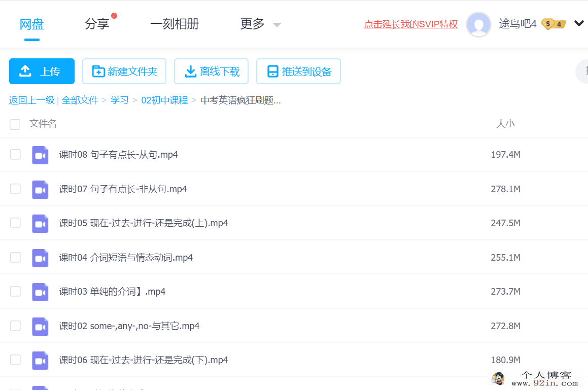Click video icon for 课时06 现在-过去-进行-还是完成(下).mp4

[x=40, y=361]
